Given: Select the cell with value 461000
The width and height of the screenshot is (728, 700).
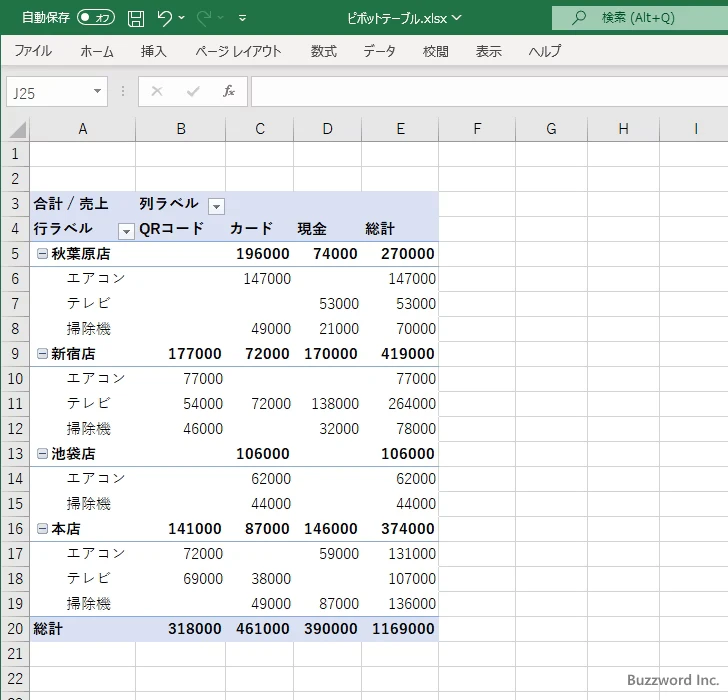Looking at the screenshot, I should 260,629.
